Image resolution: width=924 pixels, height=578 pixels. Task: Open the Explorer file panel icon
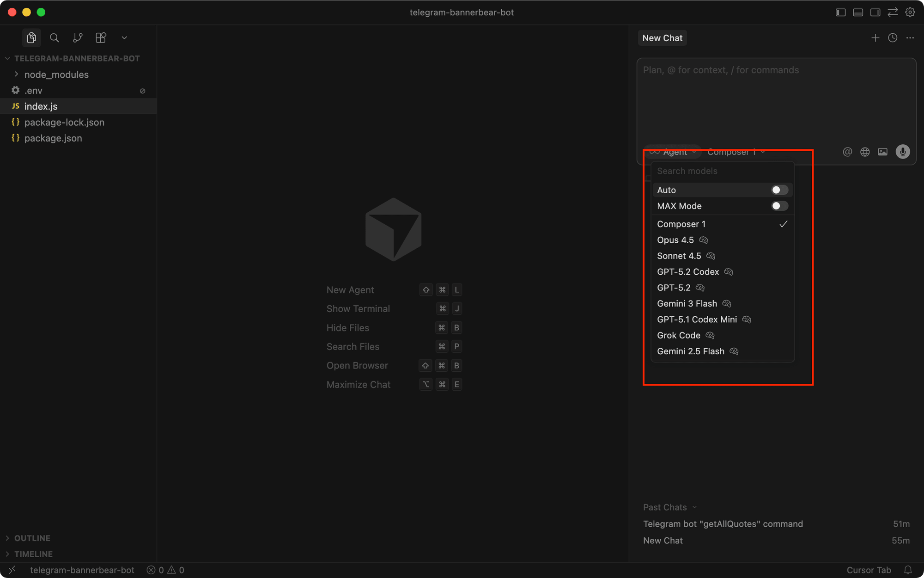pos(31,37)
